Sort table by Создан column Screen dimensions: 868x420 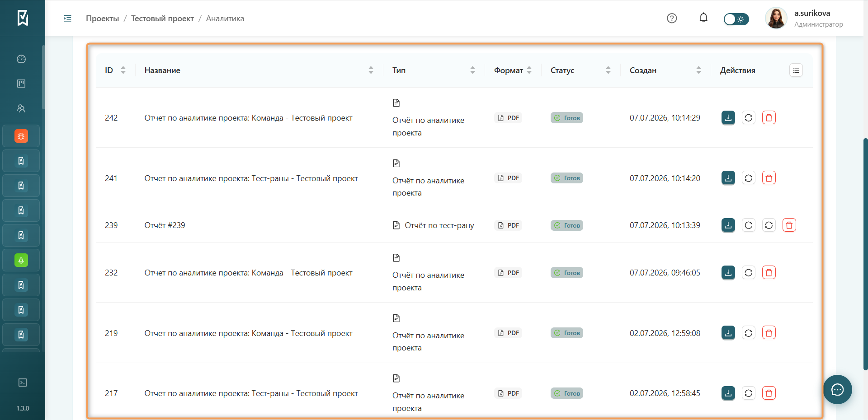pos(698,70)
